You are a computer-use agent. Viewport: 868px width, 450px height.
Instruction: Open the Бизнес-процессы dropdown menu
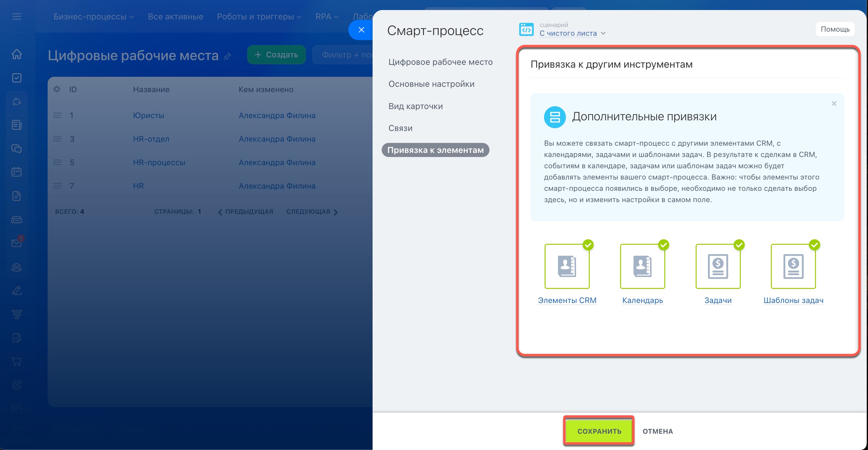pos(93,17)
